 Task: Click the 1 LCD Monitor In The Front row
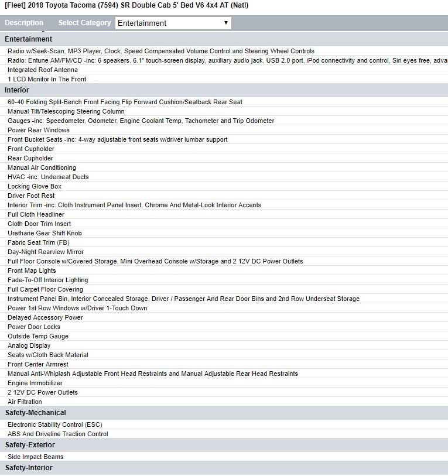(x=224, y=79)
